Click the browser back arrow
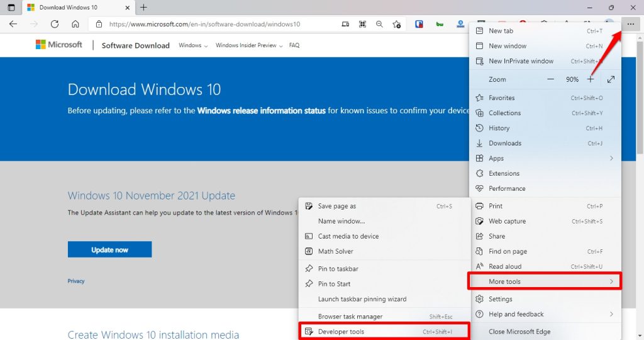This screenshot has height=340, width=644. 13,24
